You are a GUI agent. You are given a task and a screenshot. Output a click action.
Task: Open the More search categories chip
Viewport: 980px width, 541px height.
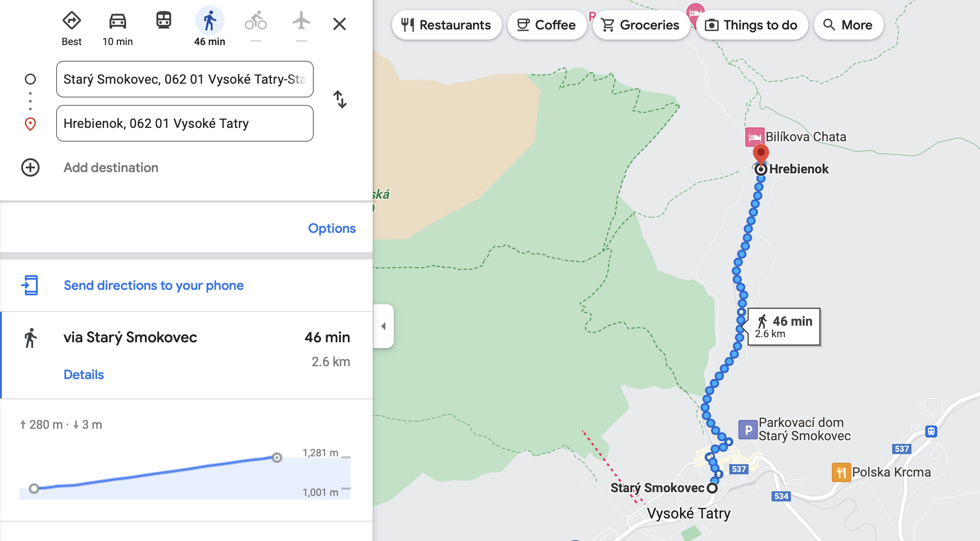[x=848, y=25]
